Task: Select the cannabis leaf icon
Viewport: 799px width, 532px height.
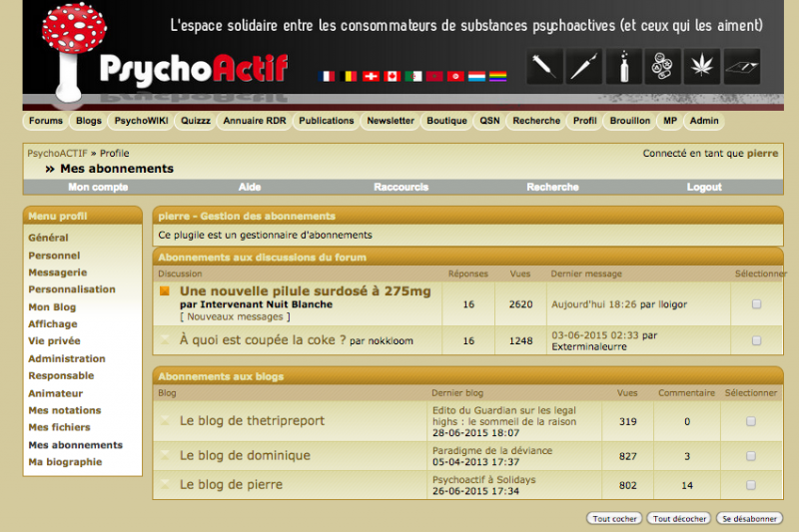Action: click(x=702, y=67)
